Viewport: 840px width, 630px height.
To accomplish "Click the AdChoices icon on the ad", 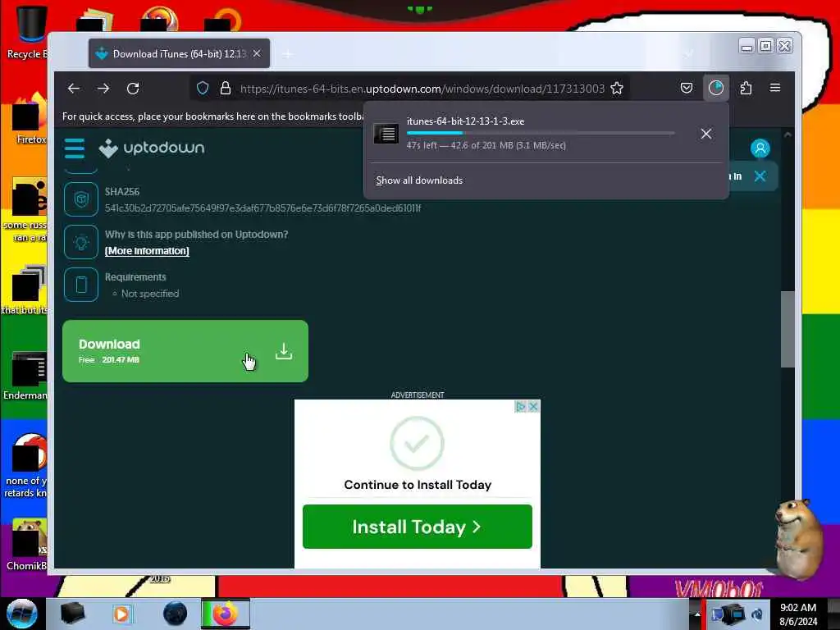I will tap(519, 407).
